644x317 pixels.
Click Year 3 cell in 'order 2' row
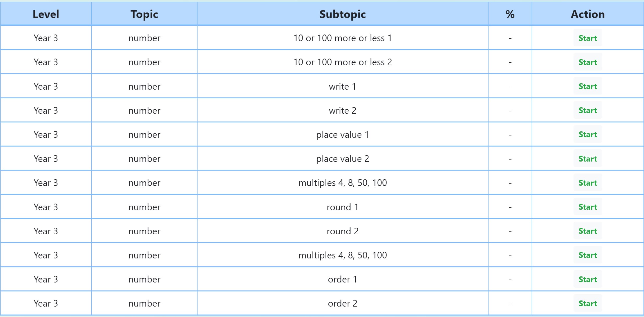[46, 303]
